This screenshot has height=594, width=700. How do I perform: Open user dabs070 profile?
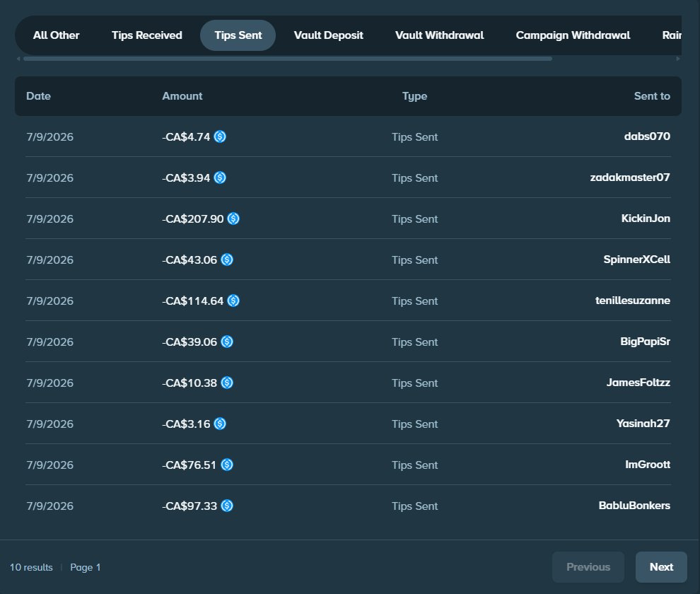click(647, 136)
